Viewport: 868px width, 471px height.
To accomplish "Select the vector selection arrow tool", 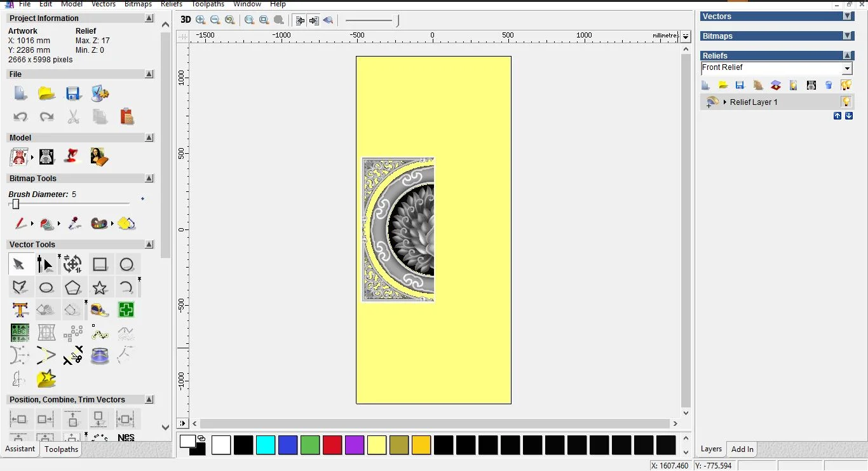I will [19, 264].
